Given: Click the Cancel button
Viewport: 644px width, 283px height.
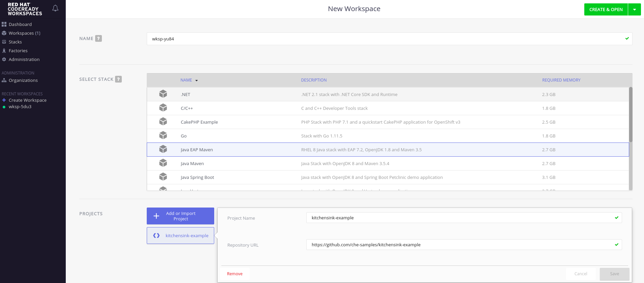Looking at the screenshot, I should 581,274.
